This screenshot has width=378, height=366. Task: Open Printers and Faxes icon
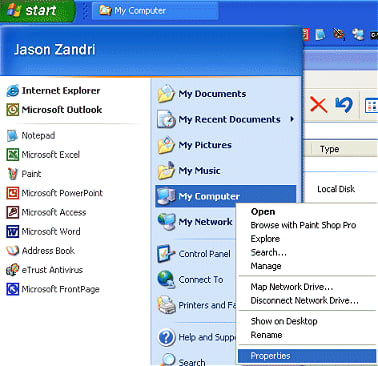(166, 305)
